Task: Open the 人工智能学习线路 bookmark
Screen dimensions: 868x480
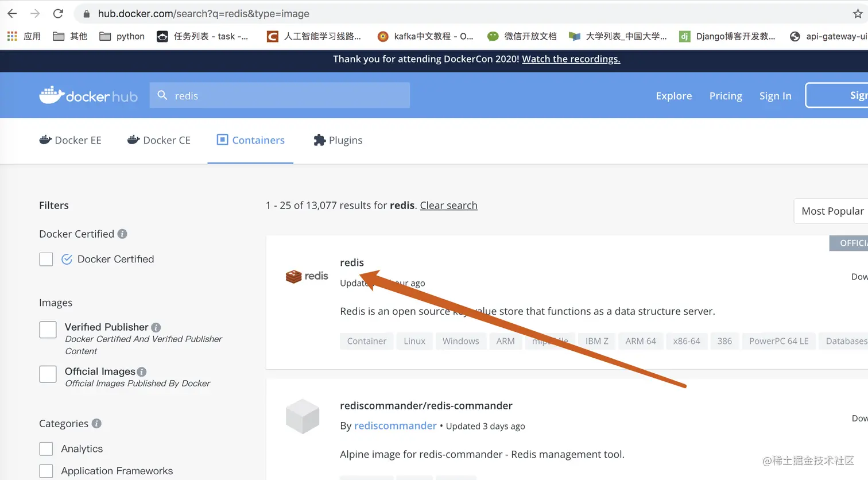Action: pyautogui.click(x=314, y=36)
